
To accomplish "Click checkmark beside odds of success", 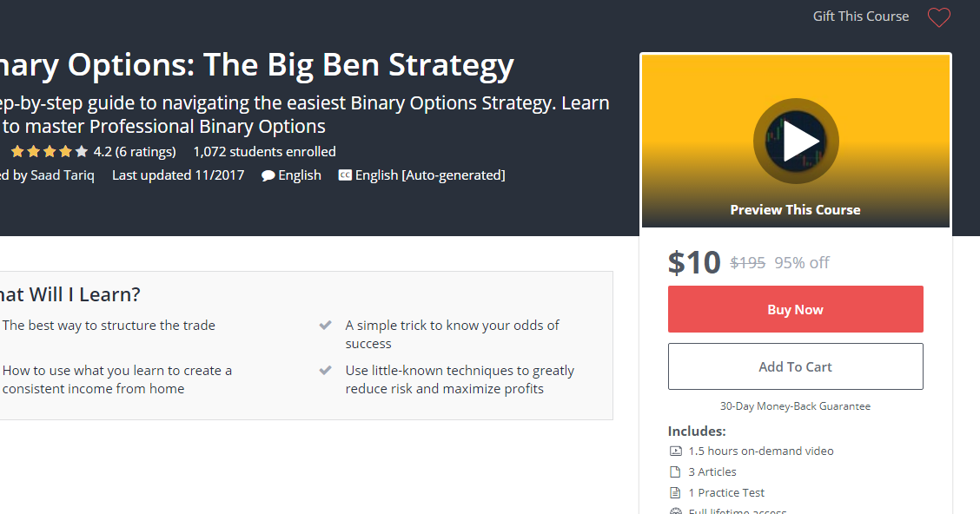I will [325, 326].
